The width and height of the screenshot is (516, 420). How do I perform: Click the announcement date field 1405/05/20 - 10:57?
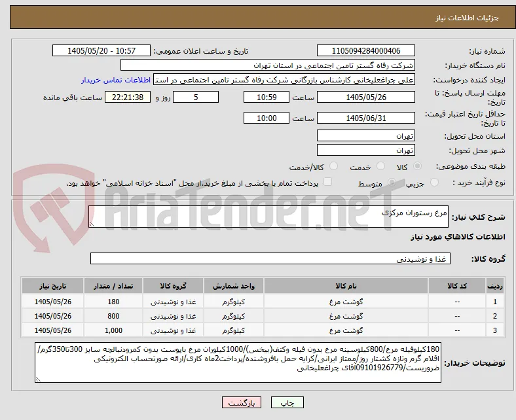click(x=101, y=50)
